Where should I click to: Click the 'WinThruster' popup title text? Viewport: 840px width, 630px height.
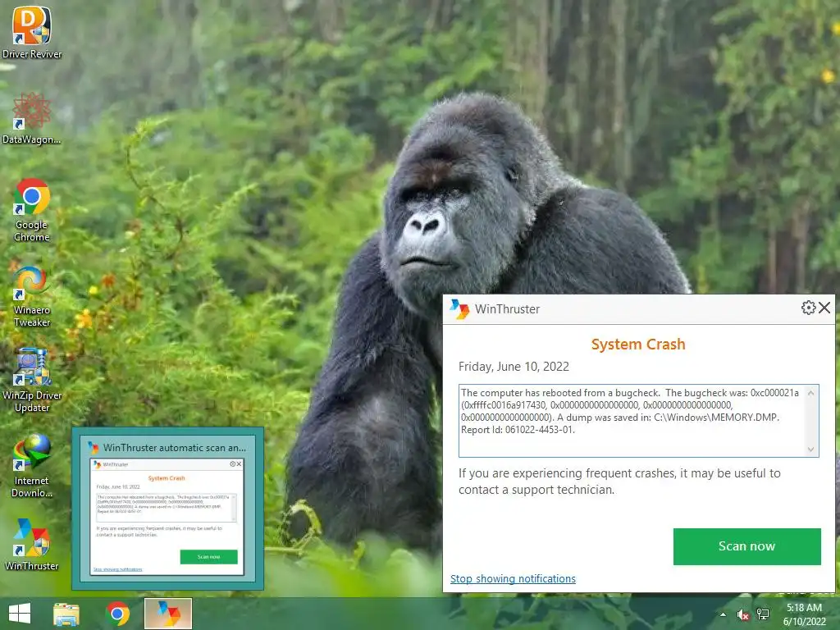coord(507,309)
